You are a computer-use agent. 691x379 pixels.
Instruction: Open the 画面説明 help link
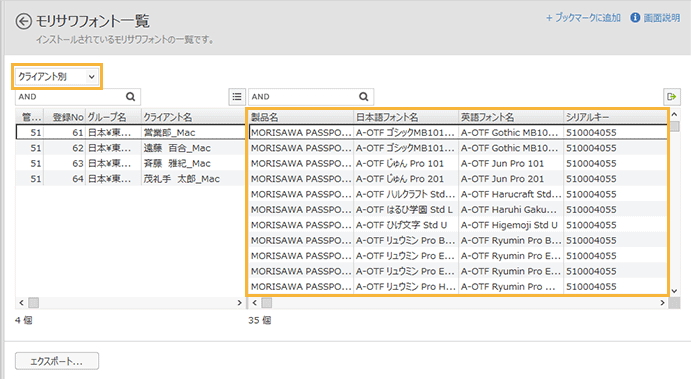(x=661, y=18)
